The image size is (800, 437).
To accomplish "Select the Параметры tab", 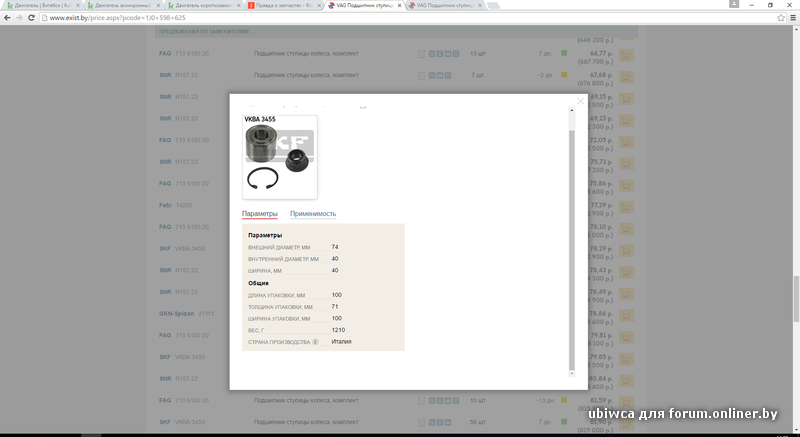I will [x=260, y=214].
